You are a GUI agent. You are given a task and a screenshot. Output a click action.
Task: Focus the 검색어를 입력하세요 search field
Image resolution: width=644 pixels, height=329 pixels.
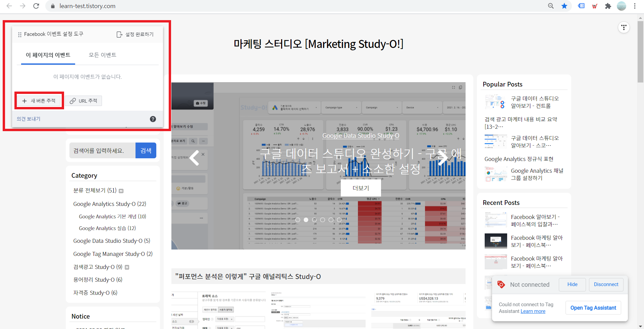pyautogui.click(x=102, y=151)
